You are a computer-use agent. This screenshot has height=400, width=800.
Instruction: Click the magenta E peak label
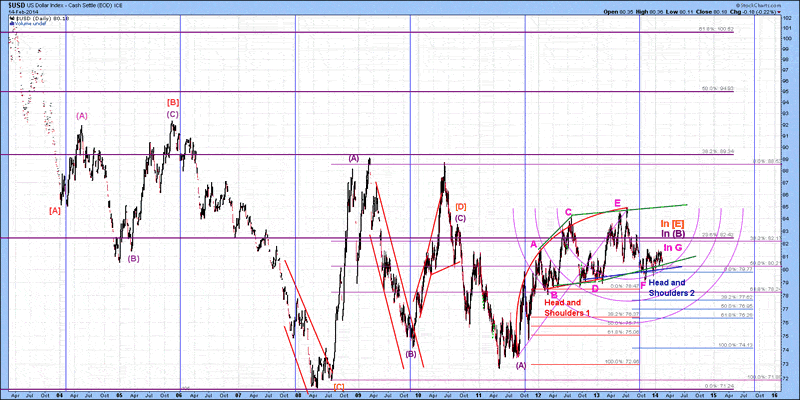[x=617, y=203]
